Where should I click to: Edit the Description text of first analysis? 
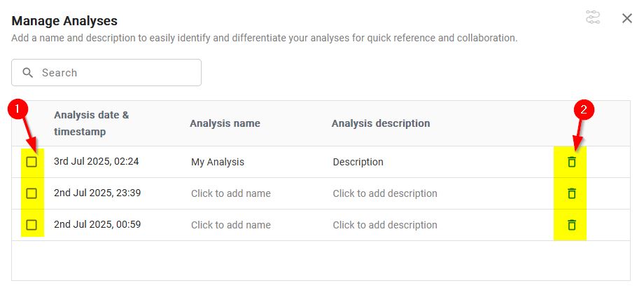coord(358,162)
